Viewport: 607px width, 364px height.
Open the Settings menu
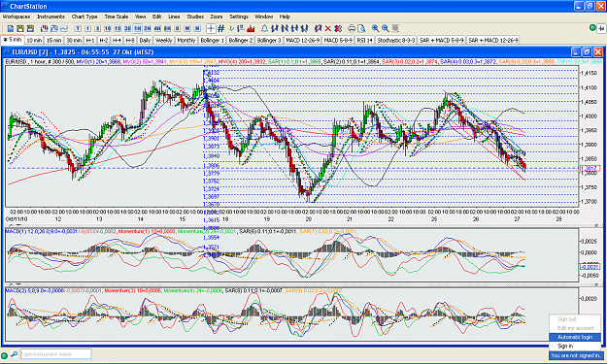tap(239, 17)
